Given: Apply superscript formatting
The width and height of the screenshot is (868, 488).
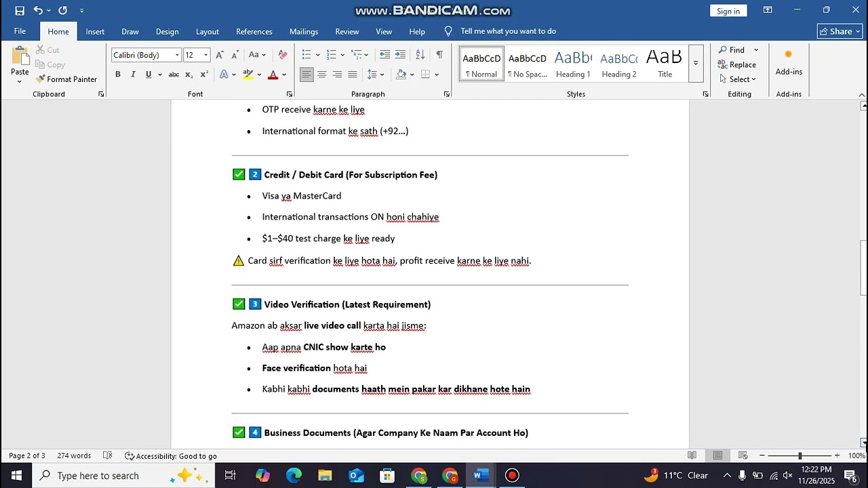Looking at the screenshot, I should 204,75.
